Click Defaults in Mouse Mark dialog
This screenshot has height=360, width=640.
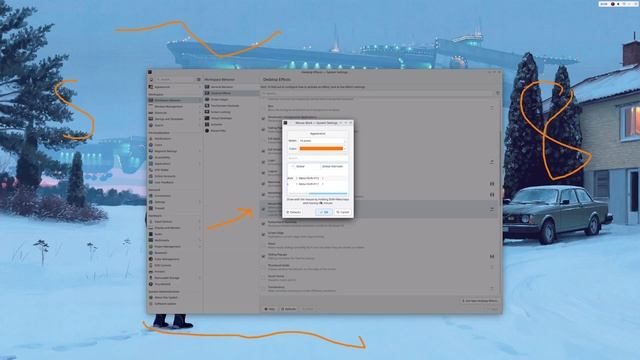(x=293, y=212)
